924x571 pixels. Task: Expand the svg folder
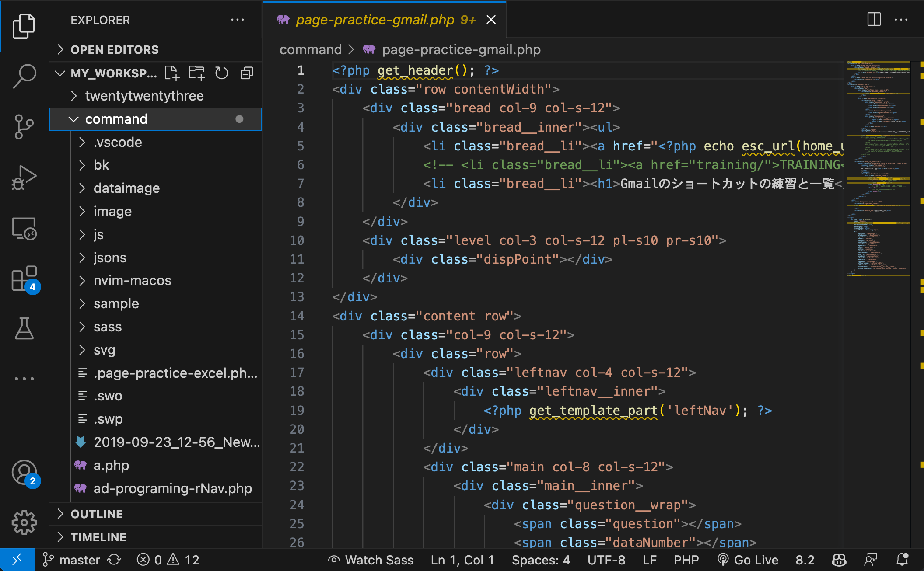156,350
